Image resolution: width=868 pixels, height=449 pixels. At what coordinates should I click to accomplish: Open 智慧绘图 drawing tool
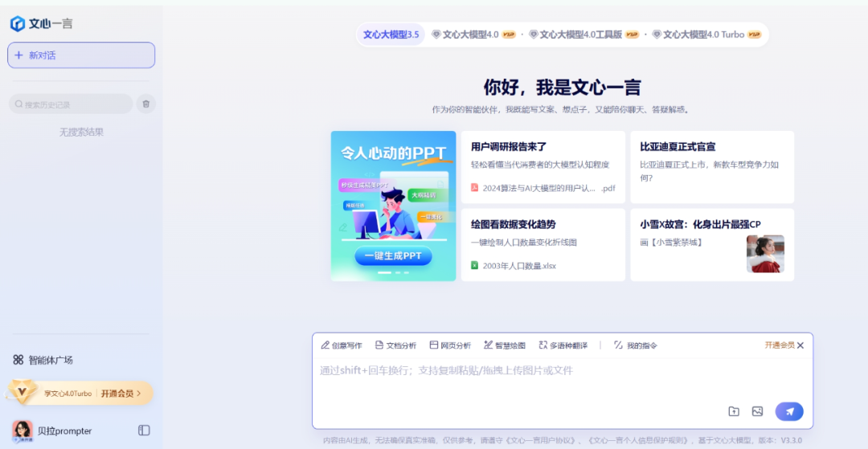coord(505,345)
